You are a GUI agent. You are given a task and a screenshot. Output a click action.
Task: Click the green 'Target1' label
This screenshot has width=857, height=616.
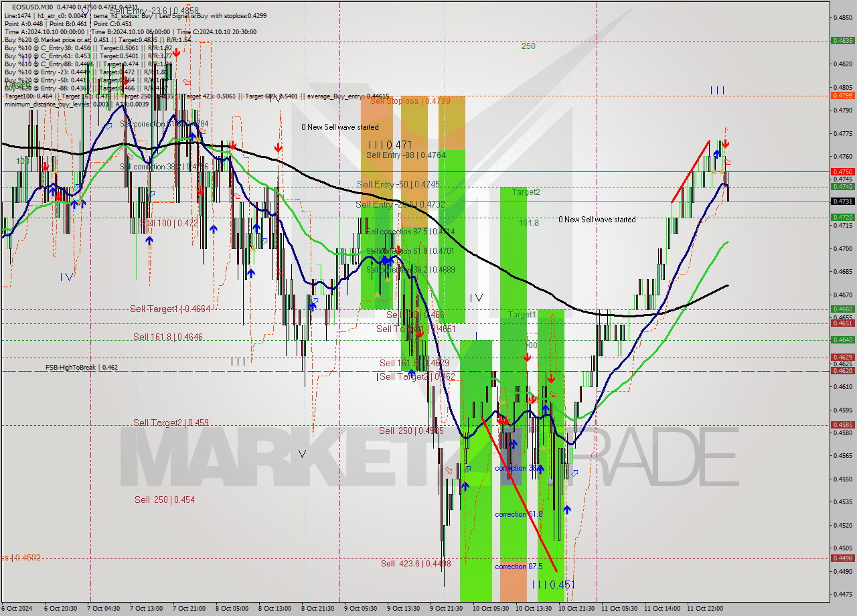pos(522,314)
